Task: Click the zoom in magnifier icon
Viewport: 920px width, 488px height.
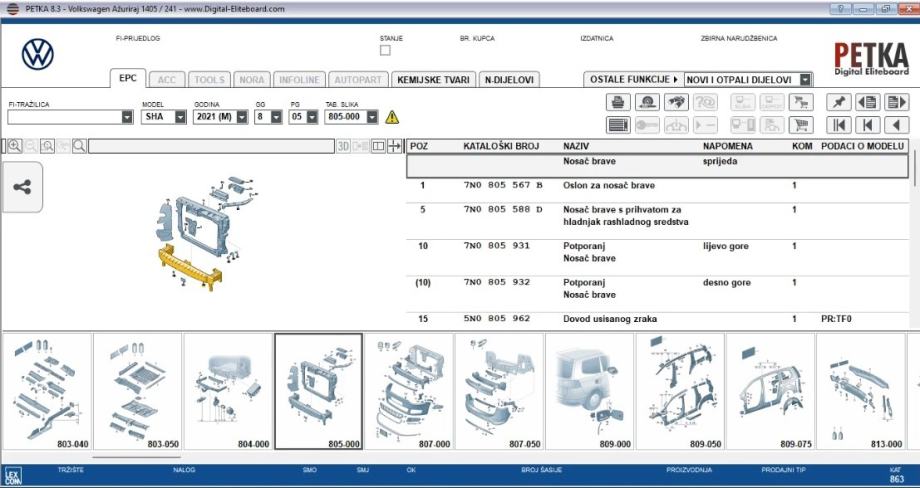Action: 14,146
